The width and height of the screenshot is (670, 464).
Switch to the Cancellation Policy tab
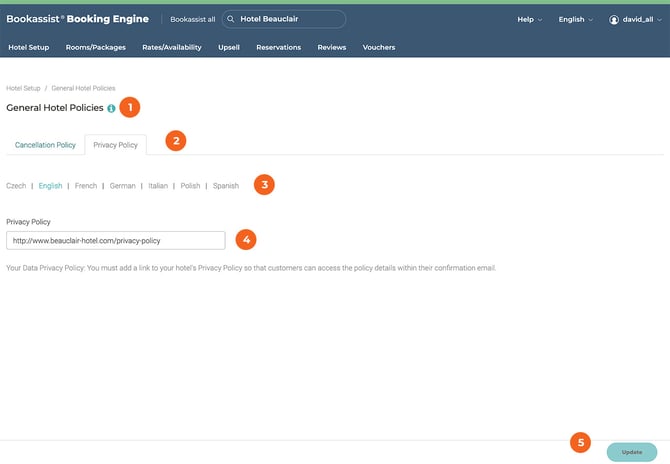45,145
